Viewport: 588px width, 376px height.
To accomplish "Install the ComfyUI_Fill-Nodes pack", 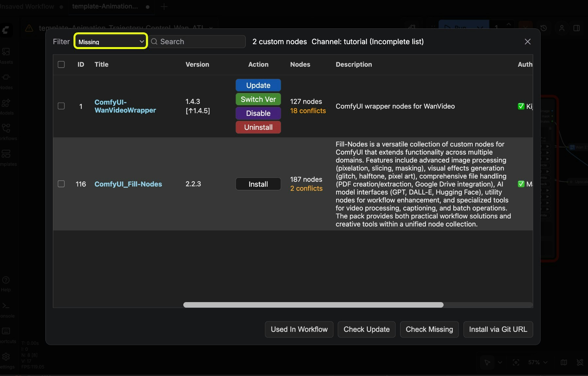I will pos(258,184).
